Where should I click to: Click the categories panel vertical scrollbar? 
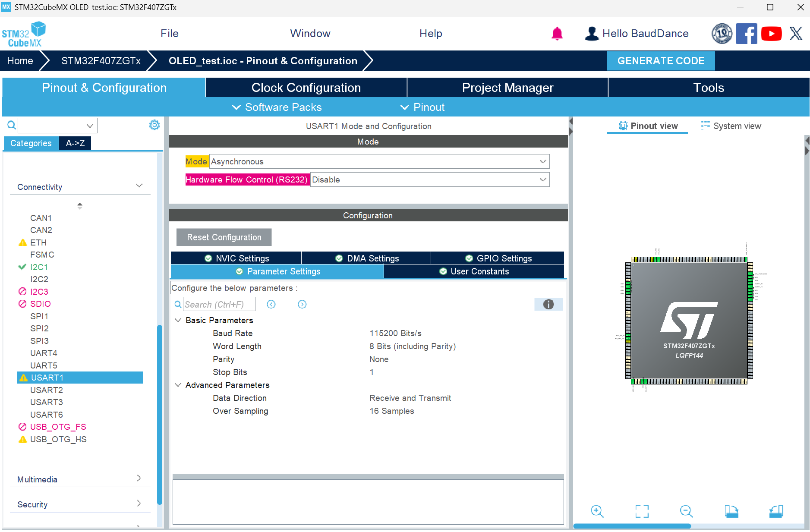tap(160, 415)
